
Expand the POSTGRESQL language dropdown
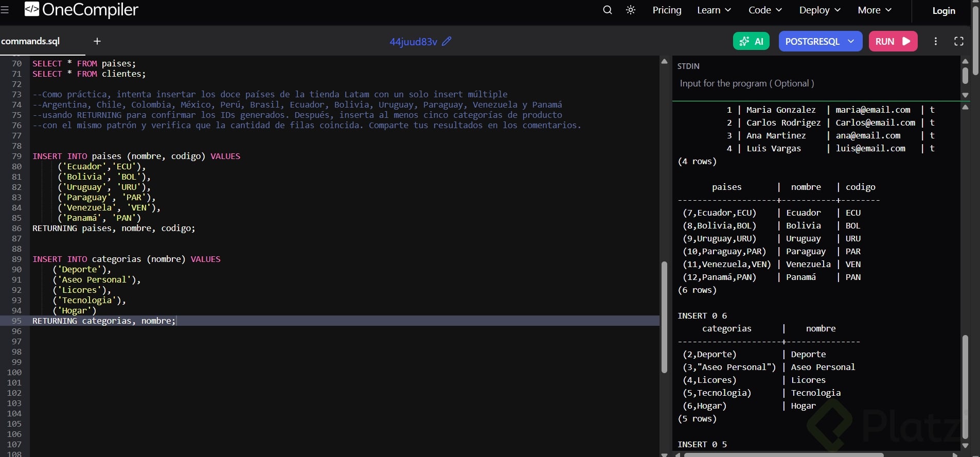(820, 41)
